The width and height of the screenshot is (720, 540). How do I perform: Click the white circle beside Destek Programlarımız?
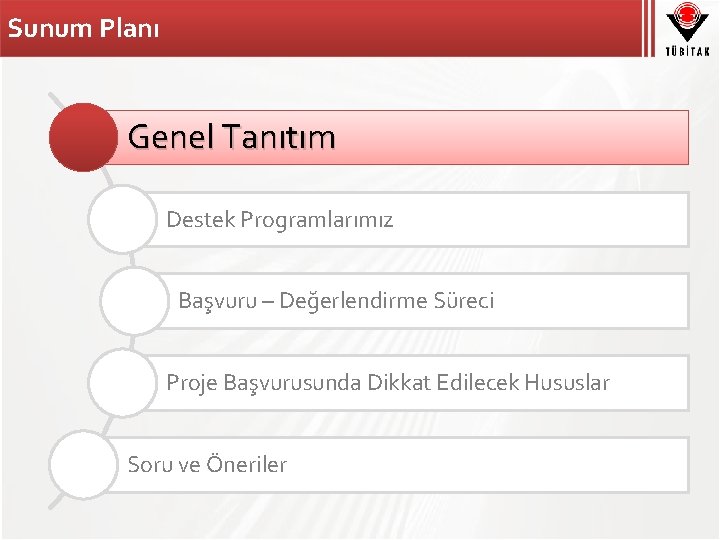122,219
